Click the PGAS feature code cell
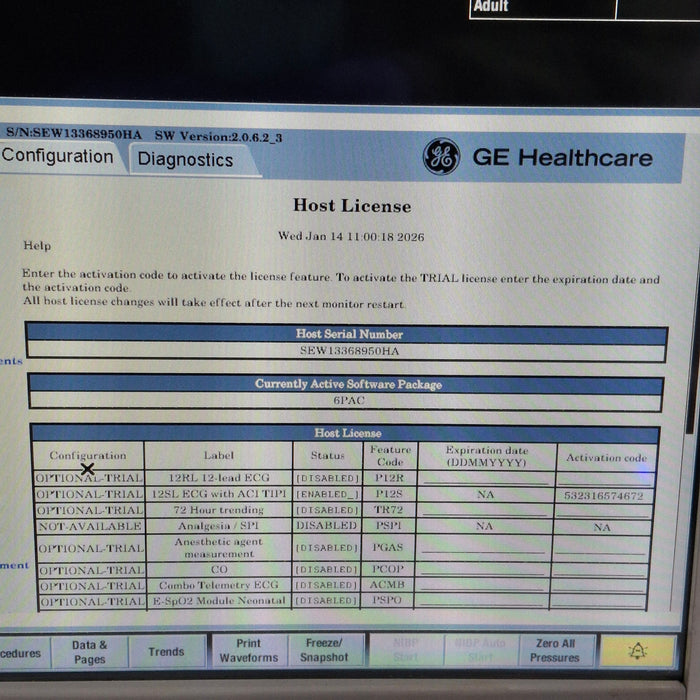This screenshot has width=700, height=700. click(x=388, y=547)
